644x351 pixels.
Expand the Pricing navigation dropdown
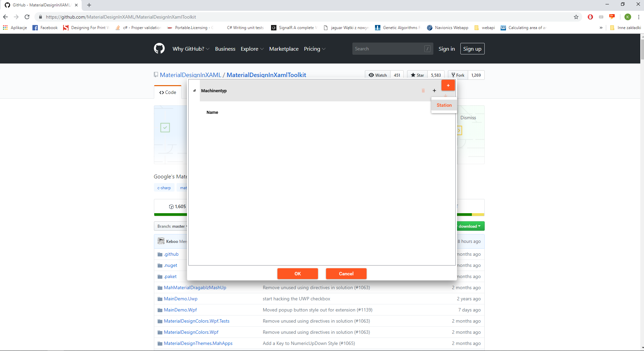point(314,48)
